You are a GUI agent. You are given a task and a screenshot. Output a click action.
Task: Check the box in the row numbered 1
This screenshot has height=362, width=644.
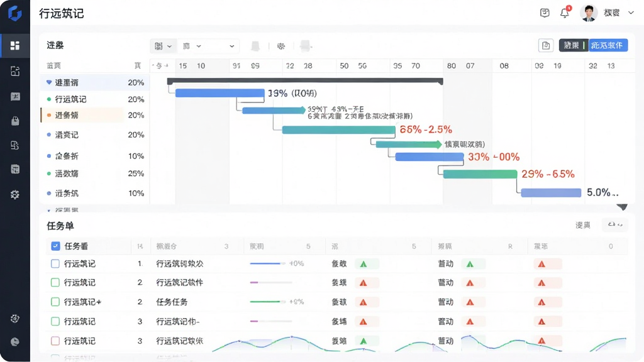[55, 263]
